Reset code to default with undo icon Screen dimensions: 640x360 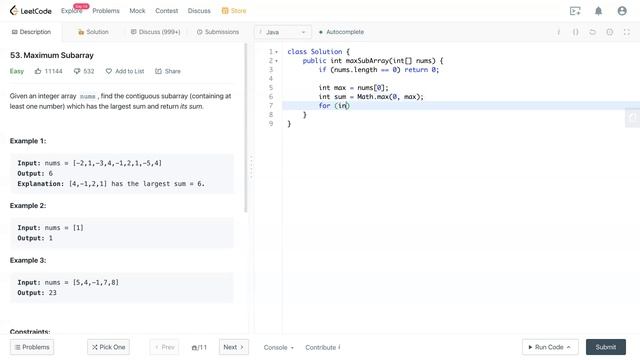(592, 32)
